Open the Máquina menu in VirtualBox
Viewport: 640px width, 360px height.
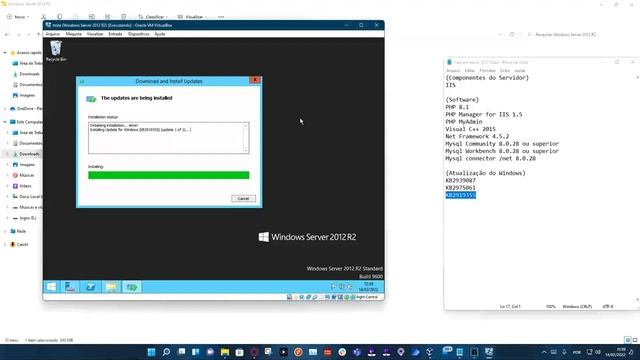(x=74, y=34)
